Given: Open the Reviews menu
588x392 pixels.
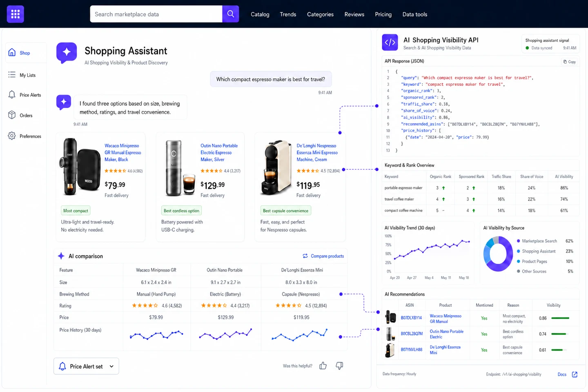Looking at the screenshot, I should 354,14.
